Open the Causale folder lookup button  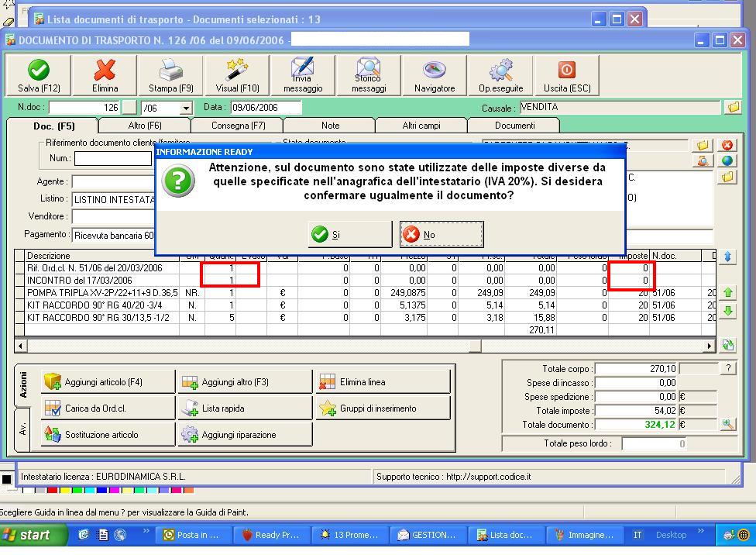click(734, 107)
